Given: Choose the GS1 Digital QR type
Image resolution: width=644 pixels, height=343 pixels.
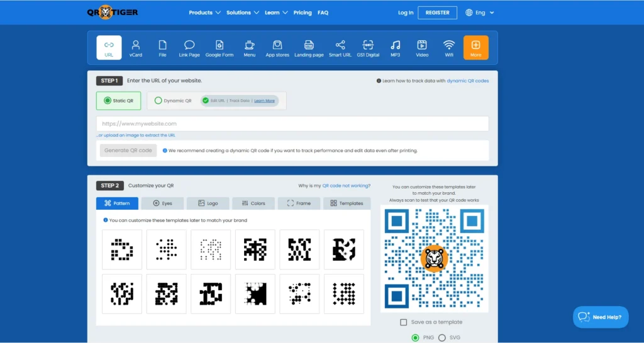Looking at the screenshot, I should 368,48.
